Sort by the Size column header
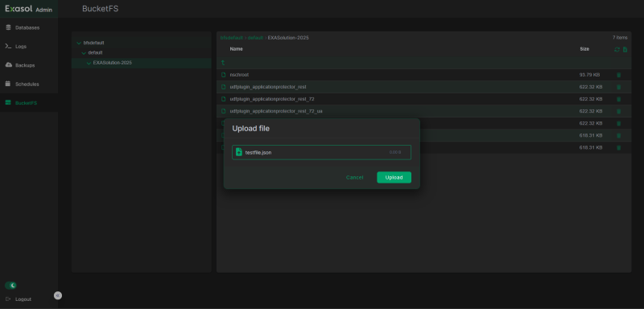Viewport: 644px width, 309px height. click(x=584, y=49)
